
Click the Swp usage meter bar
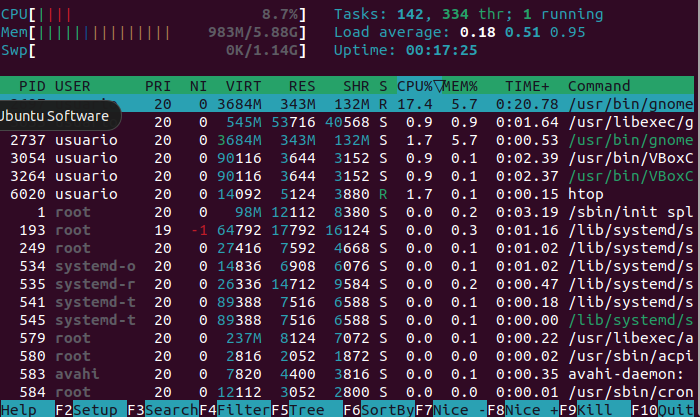154,50
